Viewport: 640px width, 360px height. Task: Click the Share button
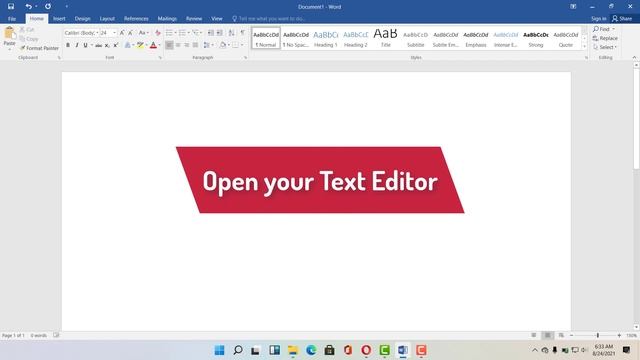[622, 18]
